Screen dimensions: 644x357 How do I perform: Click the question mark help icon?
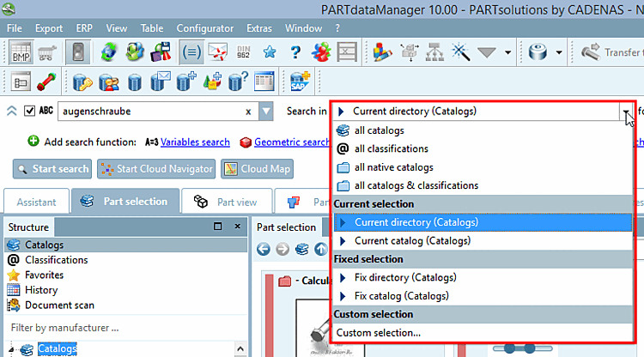click(295, 52)
